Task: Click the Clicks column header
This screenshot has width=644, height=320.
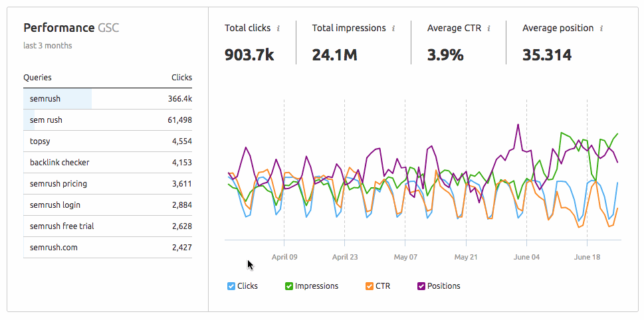Action: 181,78
